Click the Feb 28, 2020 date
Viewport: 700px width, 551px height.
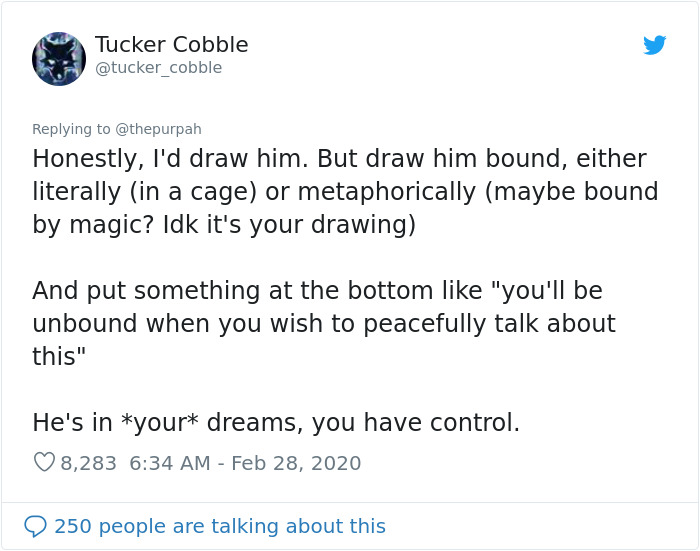[x=296, y=463]
